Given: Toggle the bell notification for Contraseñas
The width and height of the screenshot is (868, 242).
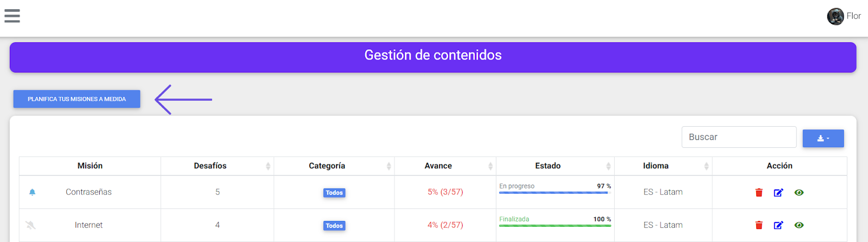Looking at the screenshot, I should pos(32,192).
